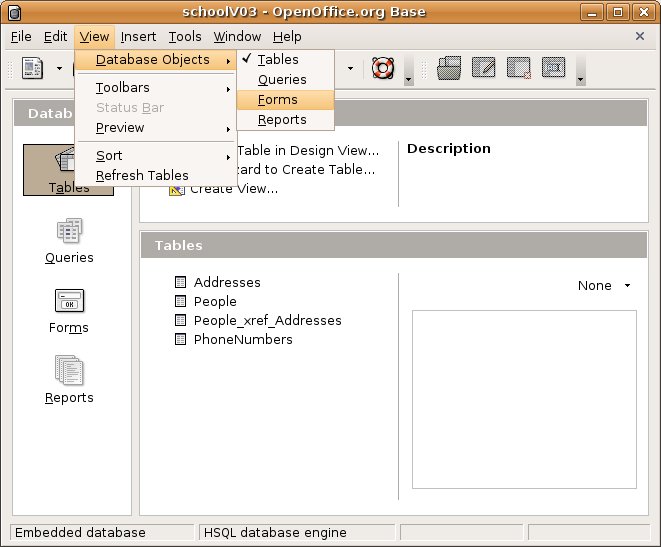Viewport: 661px width, 547px height.
Task: Open the Edit menu
Action: (55, 37)
